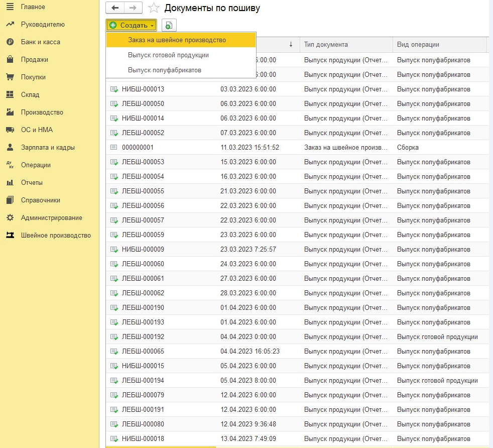Screen dimensions: 493x448
Task: Open the Создать dropdown button
Action: point(131,25)
